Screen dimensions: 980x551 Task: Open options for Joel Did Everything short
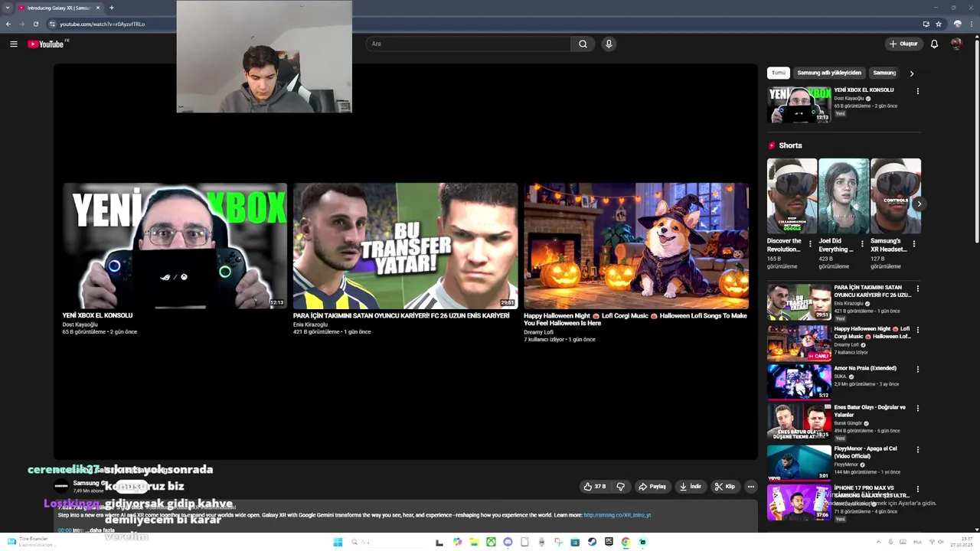[x=862, y=244]
